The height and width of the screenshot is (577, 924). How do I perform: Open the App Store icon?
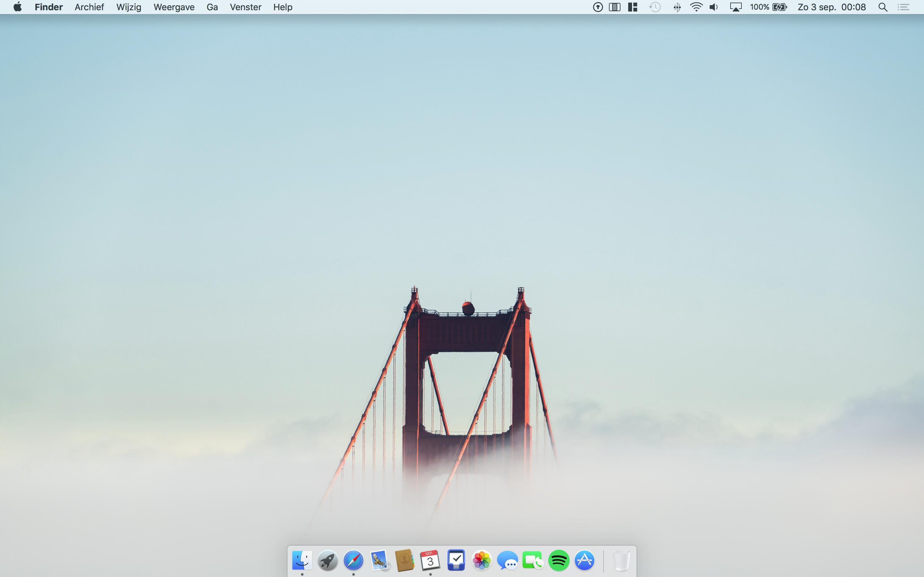(584, 560)
